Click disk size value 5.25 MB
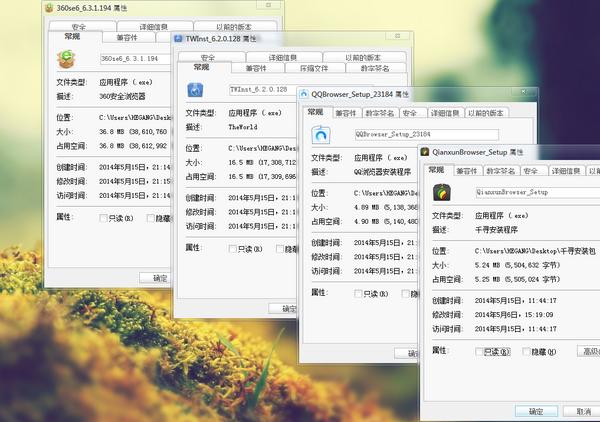The image size is (600, 422). [517, 279]
